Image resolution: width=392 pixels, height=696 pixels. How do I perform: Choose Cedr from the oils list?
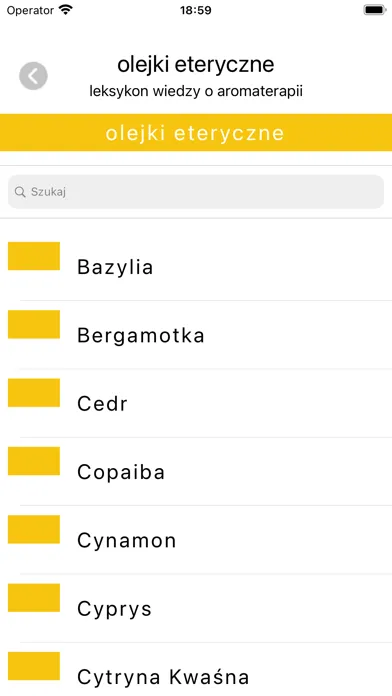(x=196, y=403)
